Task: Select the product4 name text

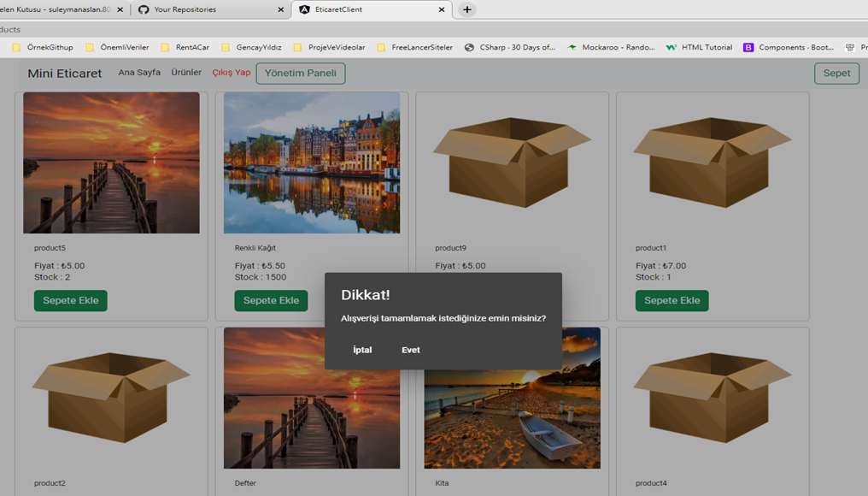Action: (651, 483)
